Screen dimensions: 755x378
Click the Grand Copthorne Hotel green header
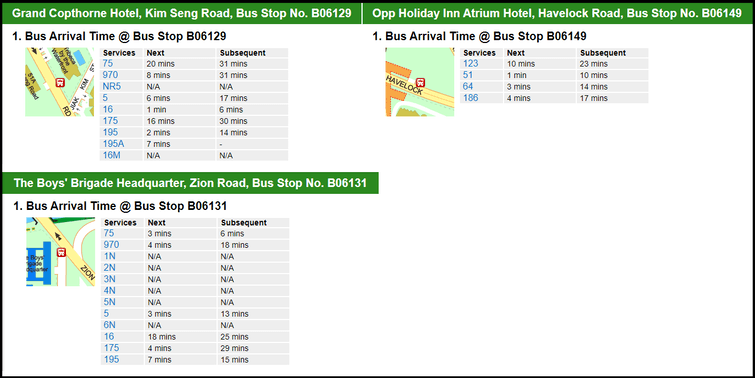(182, 13)
